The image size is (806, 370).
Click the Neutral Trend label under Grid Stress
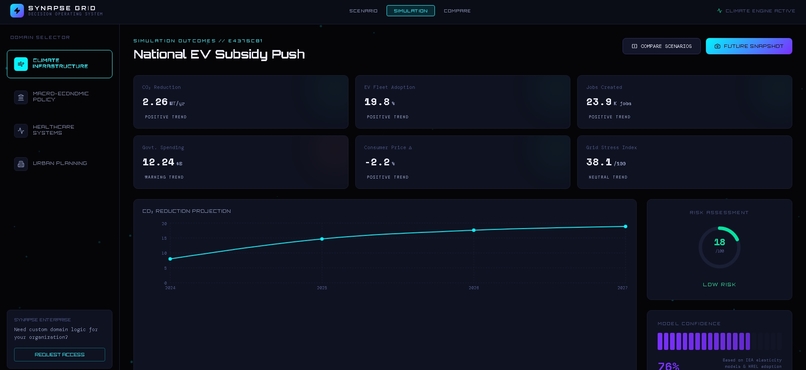pos(608,177)
